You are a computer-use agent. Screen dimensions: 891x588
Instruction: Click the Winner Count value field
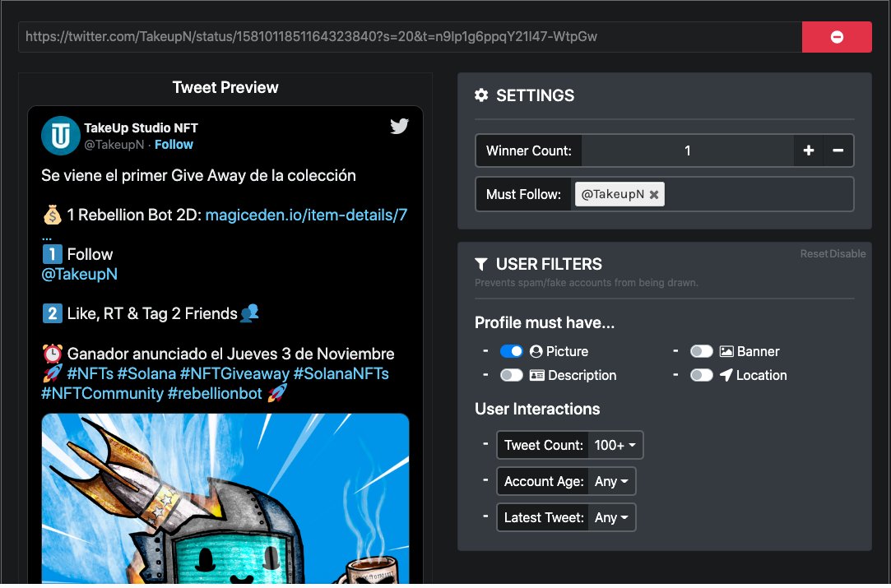(688, 150)
